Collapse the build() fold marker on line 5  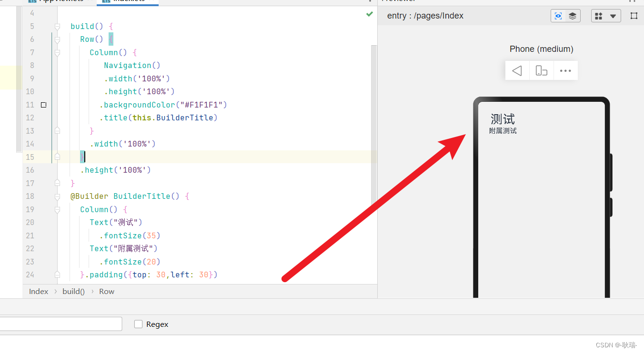pos(57,26)
